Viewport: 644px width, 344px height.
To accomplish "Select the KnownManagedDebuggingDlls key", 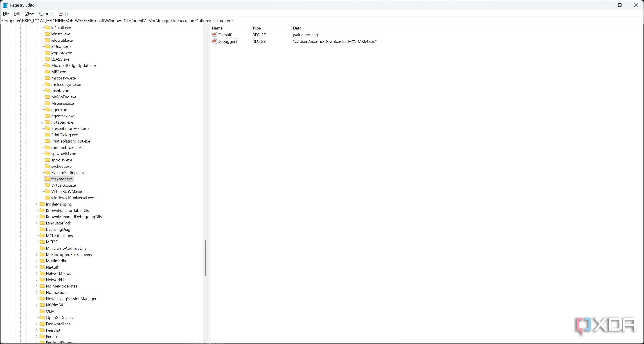I will tap(74, 217).
